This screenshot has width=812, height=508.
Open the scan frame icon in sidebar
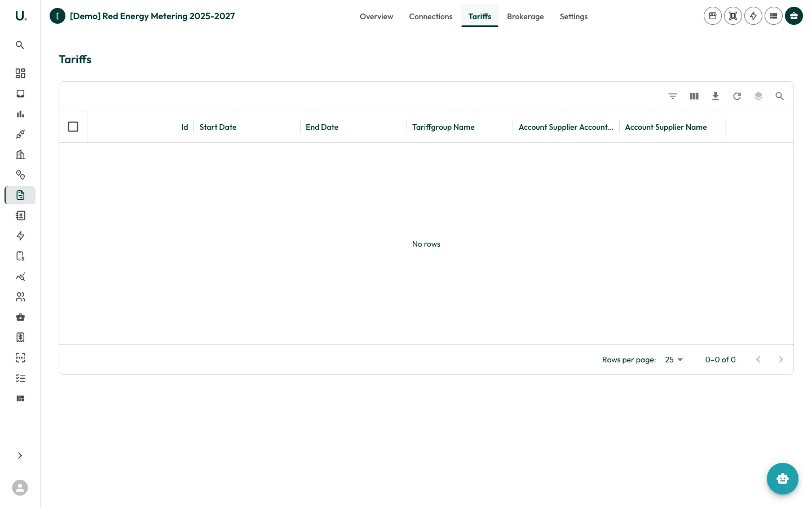20,358
